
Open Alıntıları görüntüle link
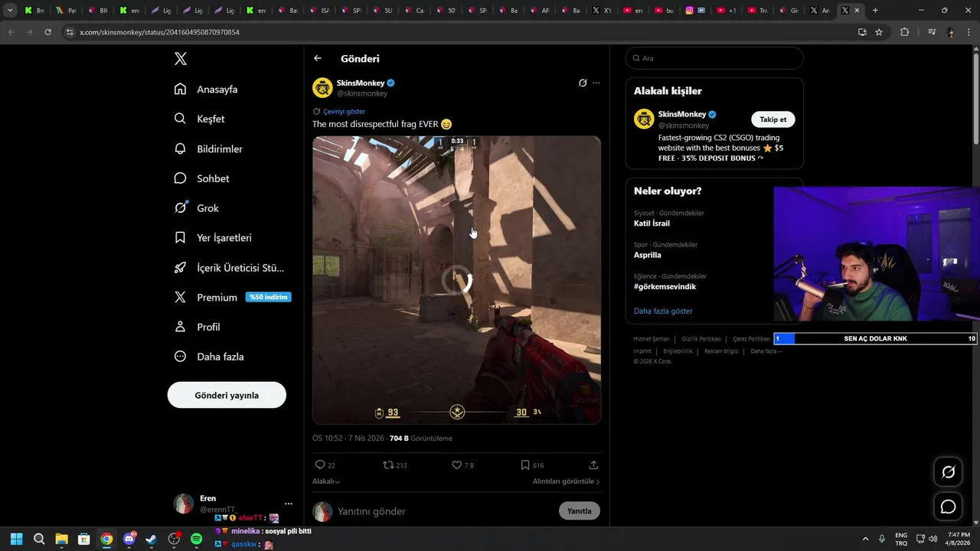pos(566,481)
